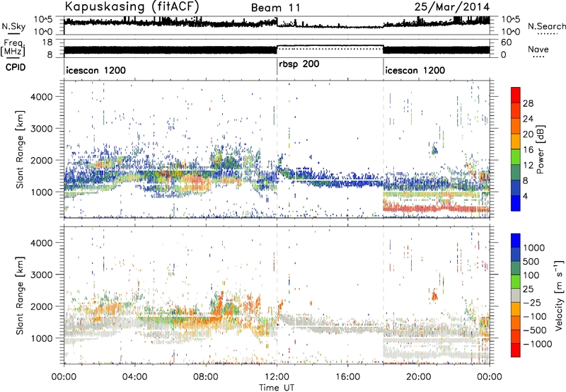566x392 pixels.
Task: Click the '20:00' time axis tick label
Action: pyautogui.click(x=419, y=377)
